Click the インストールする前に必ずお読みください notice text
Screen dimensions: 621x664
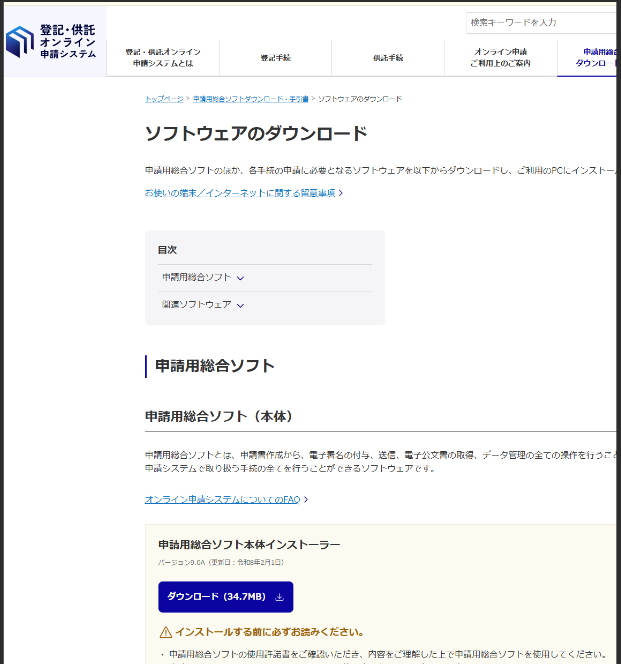(269, 632)
